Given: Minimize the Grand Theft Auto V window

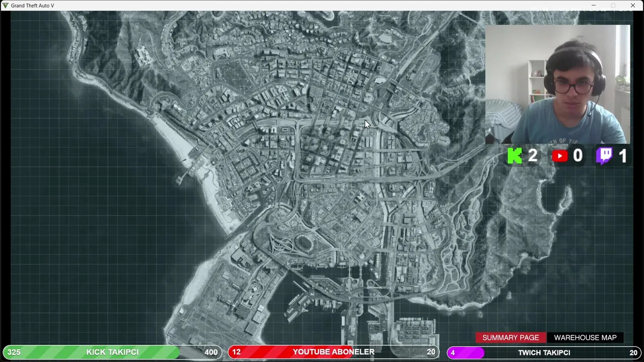Looking at the screenshot, I should click(x=594, y=6).
